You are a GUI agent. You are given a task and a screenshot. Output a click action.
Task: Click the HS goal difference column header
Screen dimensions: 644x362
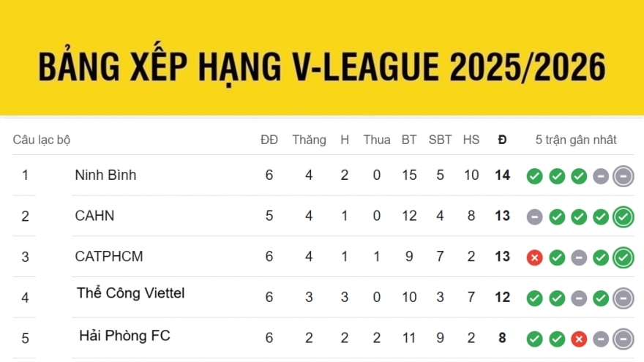click(x=471, y=140)
